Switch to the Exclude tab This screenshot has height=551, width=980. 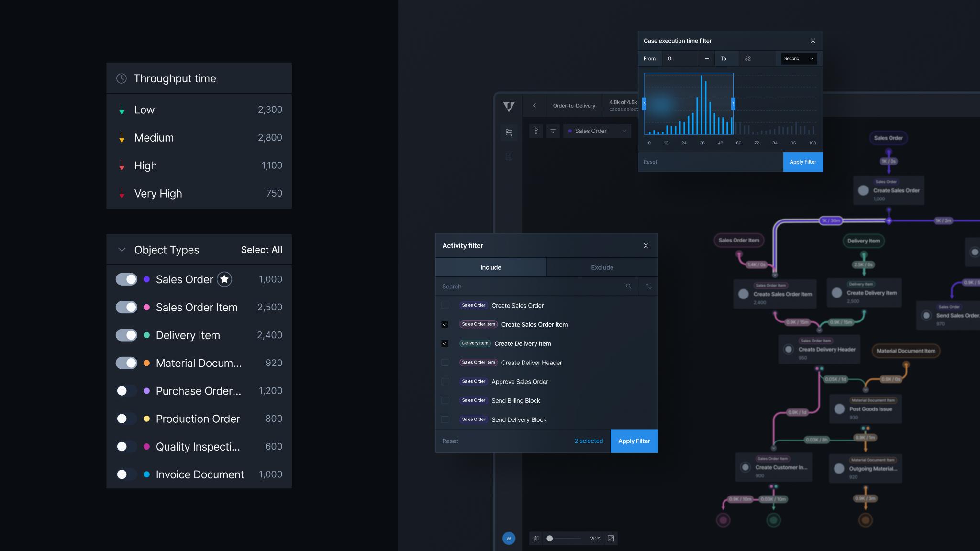(602, 267)
